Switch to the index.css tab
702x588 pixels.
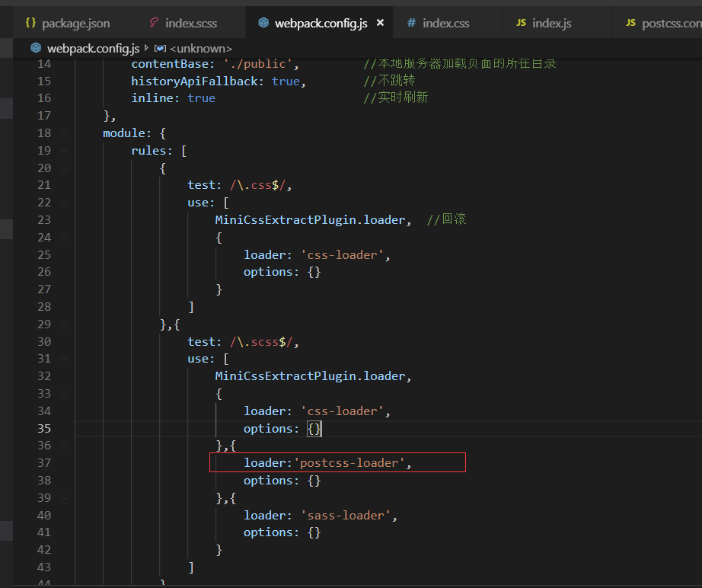point(443,22)
